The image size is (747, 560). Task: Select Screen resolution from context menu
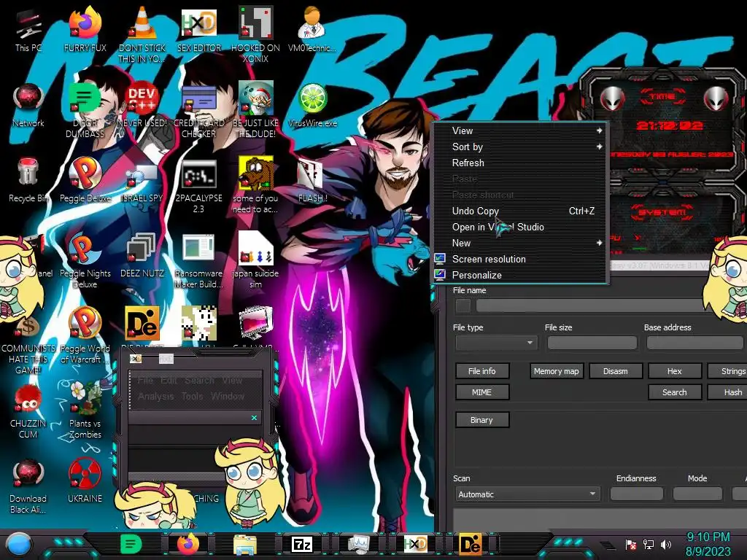[521, 259]
